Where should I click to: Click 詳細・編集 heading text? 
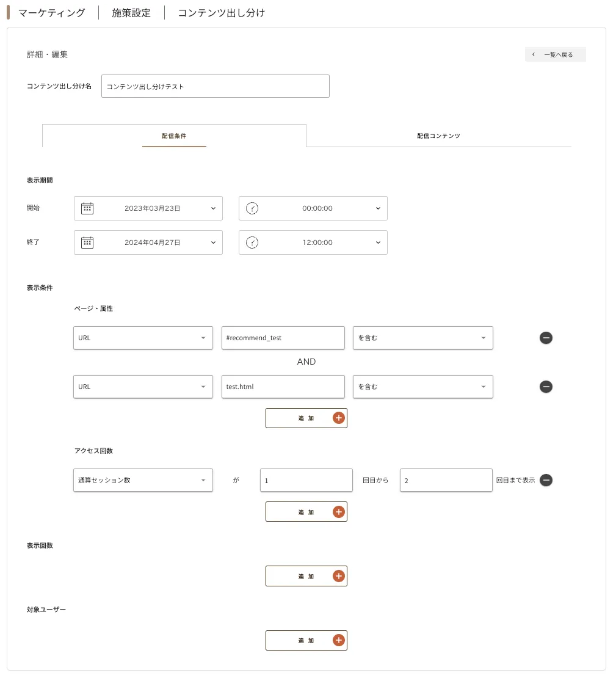(x=47, y=54)
